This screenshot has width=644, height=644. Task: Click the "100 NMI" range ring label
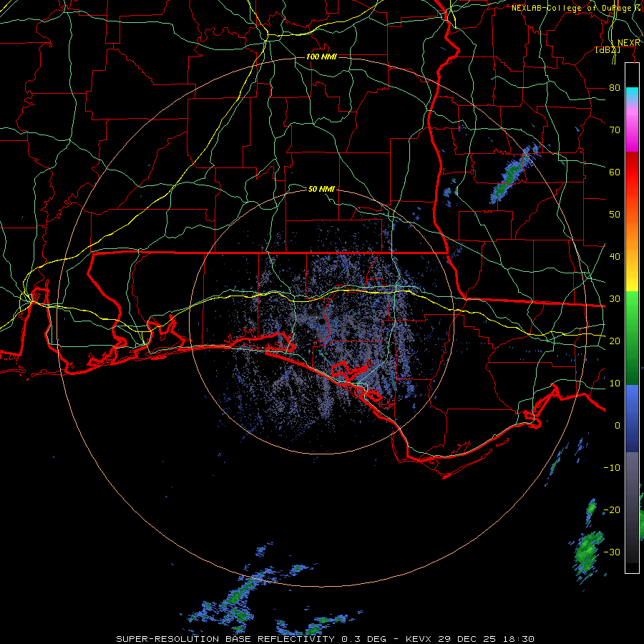point(321,57)
